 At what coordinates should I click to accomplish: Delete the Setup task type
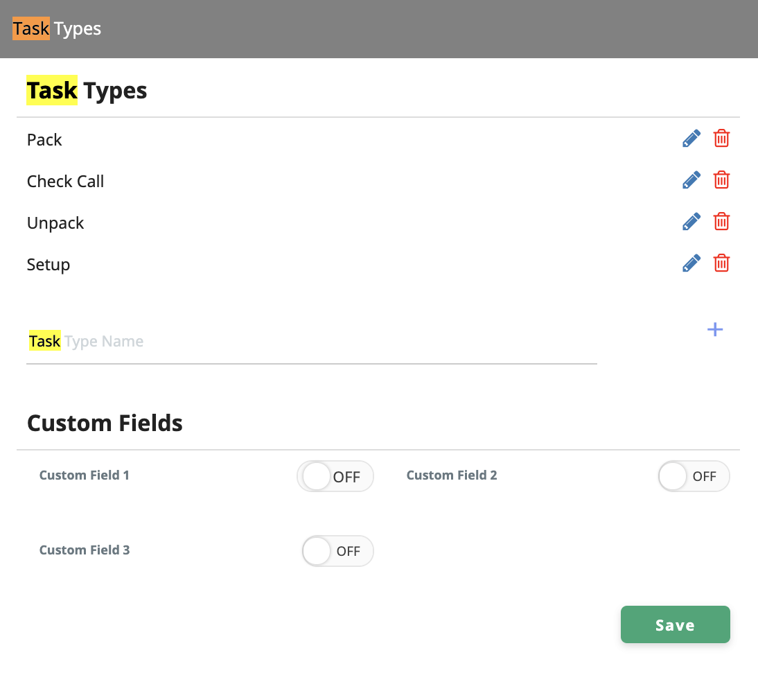(721, 263)
